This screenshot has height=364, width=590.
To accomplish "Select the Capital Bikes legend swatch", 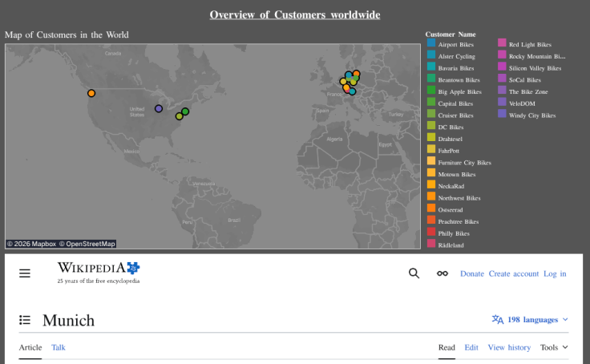I will (431, 103).
